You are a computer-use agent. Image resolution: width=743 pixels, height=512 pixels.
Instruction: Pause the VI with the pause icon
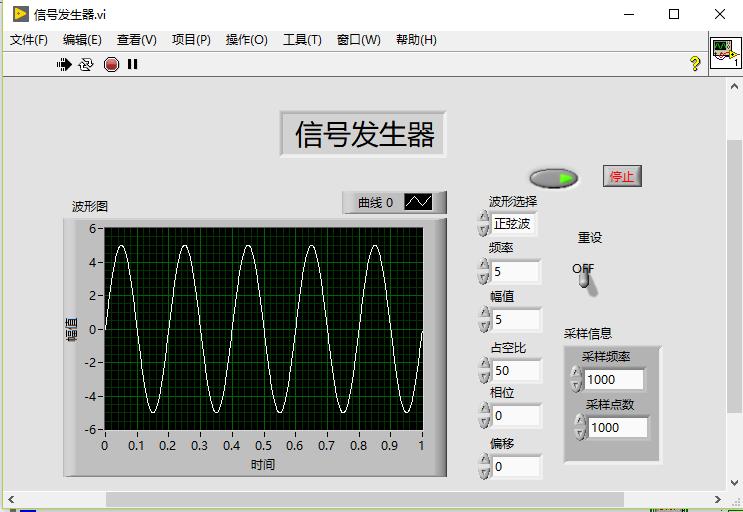pyautogui.click(x=133, y=64)
